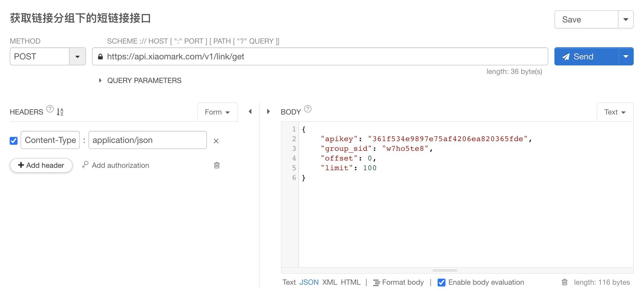The height and width of the screenshot is (298, 644).
Task: Click the lock icon in URL field
Action: [100, 57]
